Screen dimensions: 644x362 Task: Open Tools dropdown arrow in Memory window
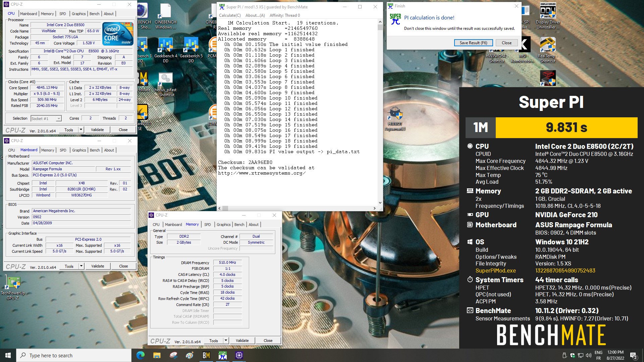coord(226,341)
